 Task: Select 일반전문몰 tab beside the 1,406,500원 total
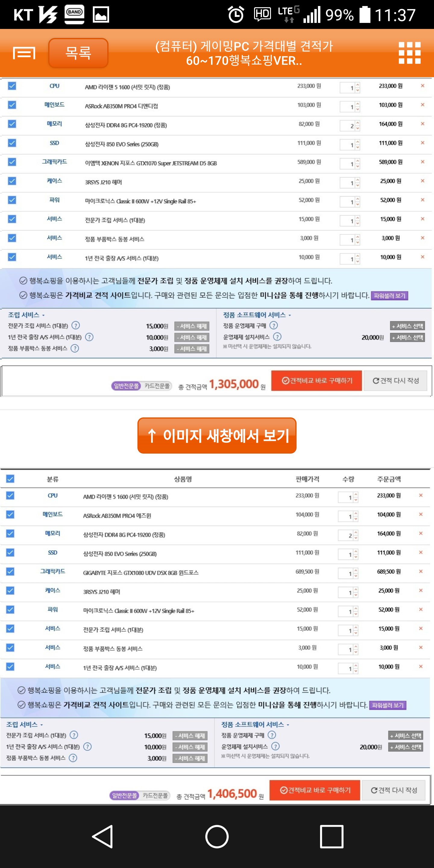[124, 795]
